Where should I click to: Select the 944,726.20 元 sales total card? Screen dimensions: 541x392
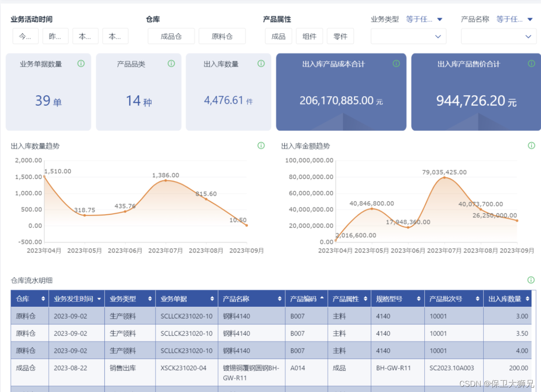click(476, 92)
